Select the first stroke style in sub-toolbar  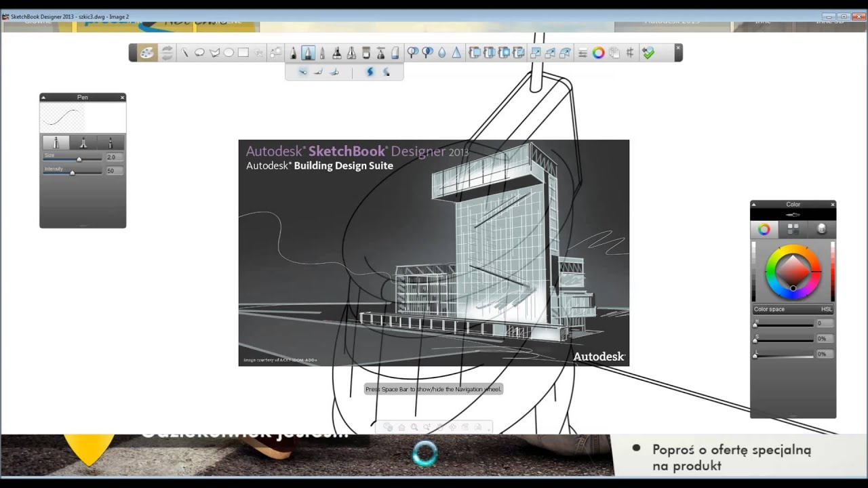point(302,72)
